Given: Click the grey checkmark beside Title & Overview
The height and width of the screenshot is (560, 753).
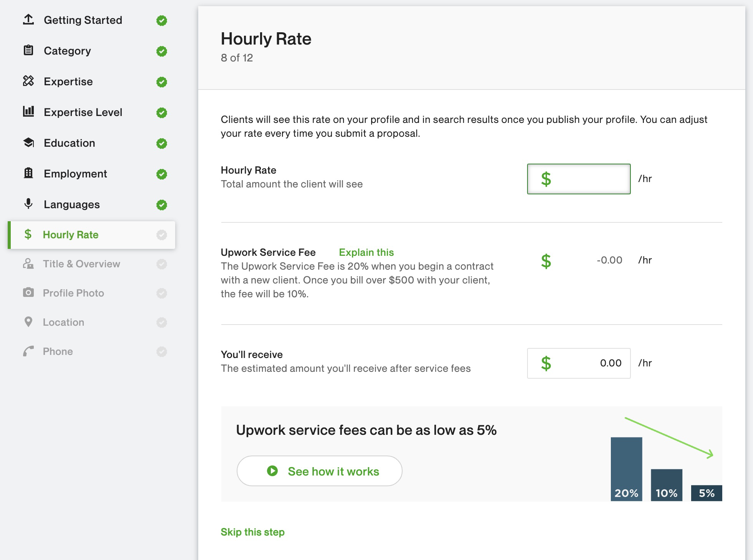Looking at the screenshot, I should coord(162,264).
